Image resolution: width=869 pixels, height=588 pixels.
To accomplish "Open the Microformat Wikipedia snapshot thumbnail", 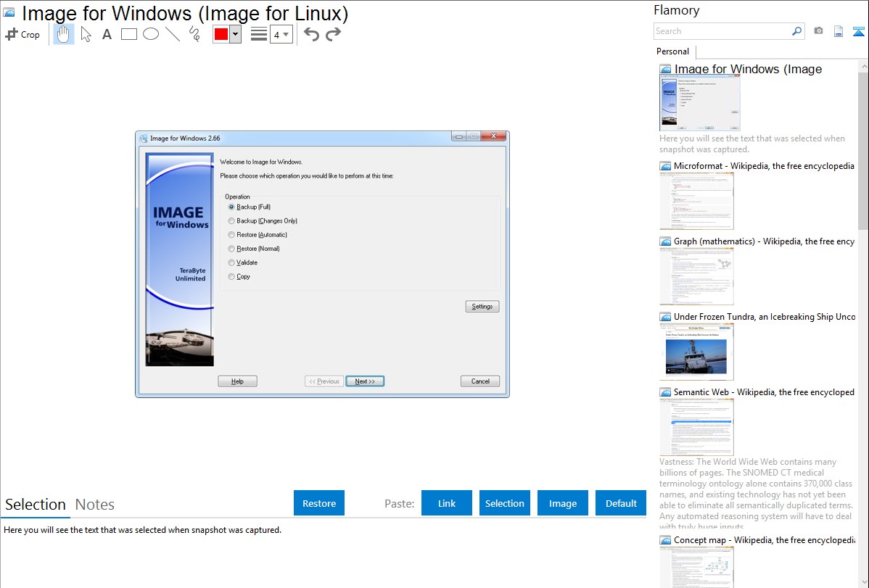I will pos(696,201).
